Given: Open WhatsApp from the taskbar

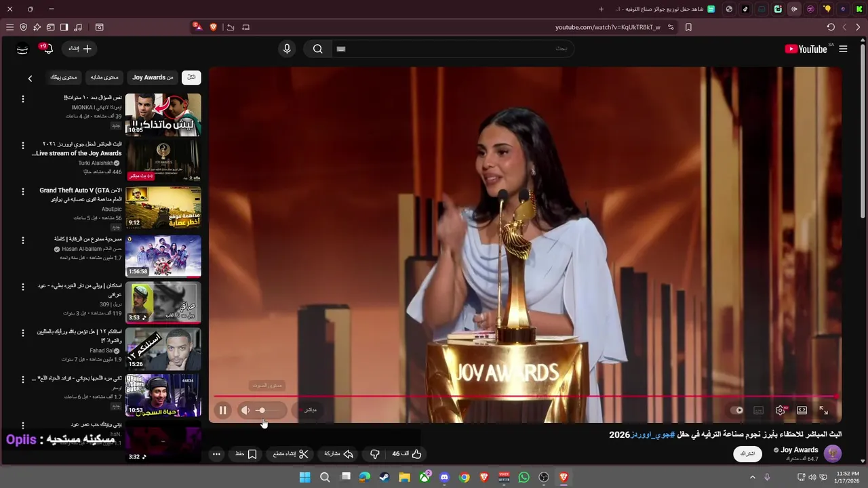Looking at the screenshot, I should click(524, 477).
